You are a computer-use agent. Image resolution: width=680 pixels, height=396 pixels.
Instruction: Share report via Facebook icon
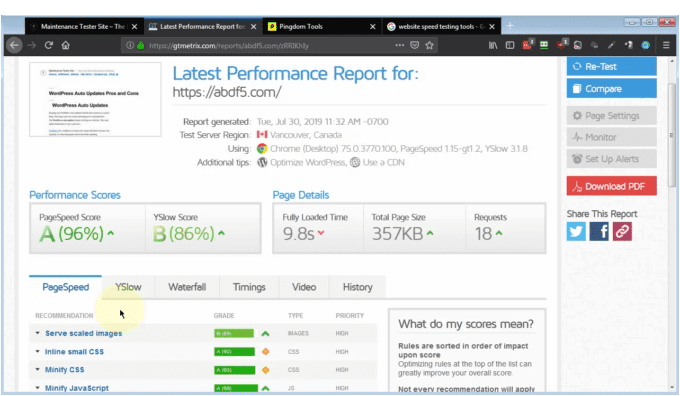599,232
